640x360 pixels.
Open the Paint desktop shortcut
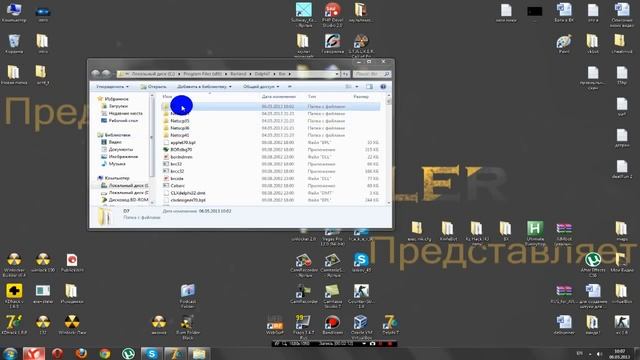point(564,44)
